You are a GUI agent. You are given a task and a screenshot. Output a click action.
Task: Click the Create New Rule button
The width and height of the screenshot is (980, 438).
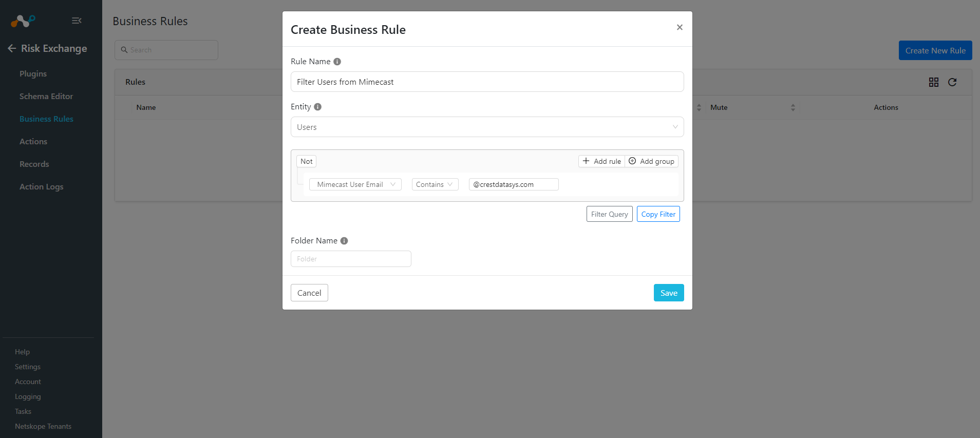pyautogui.click(x=935, y=50)
